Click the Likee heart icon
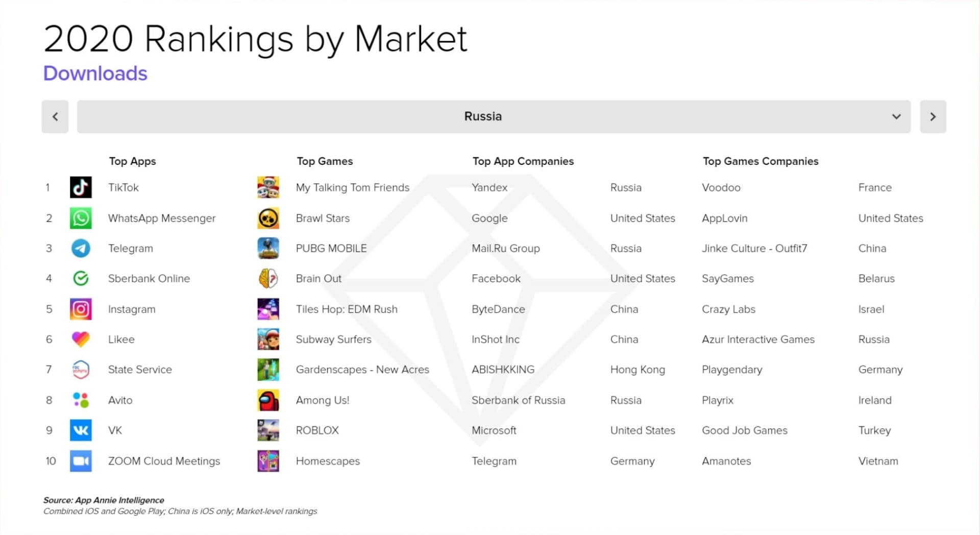 [x=81, y=339]
